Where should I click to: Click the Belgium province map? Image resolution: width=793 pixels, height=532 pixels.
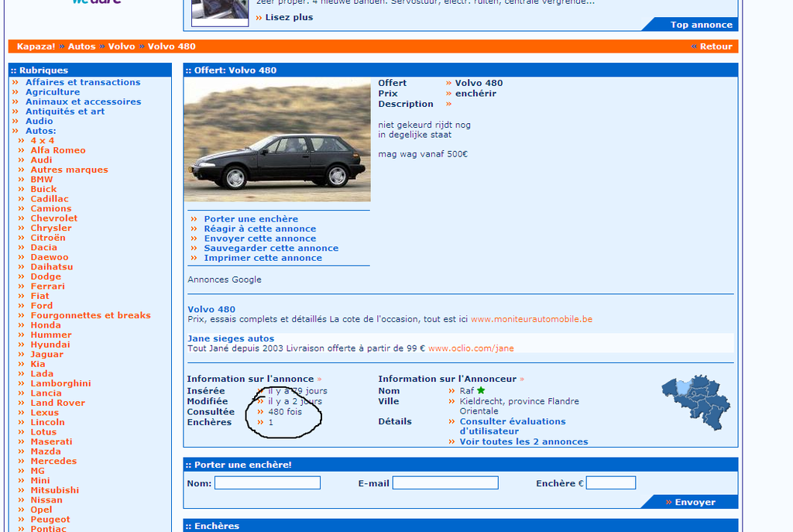(x=696, y=403)
